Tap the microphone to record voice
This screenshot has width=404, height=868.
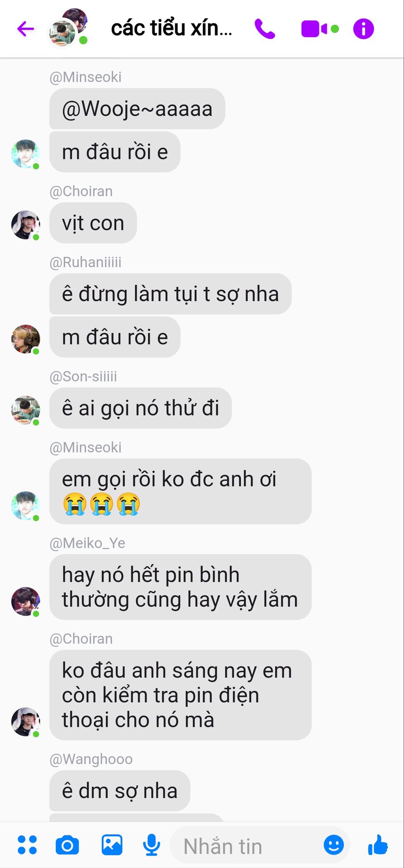point(151,845)
